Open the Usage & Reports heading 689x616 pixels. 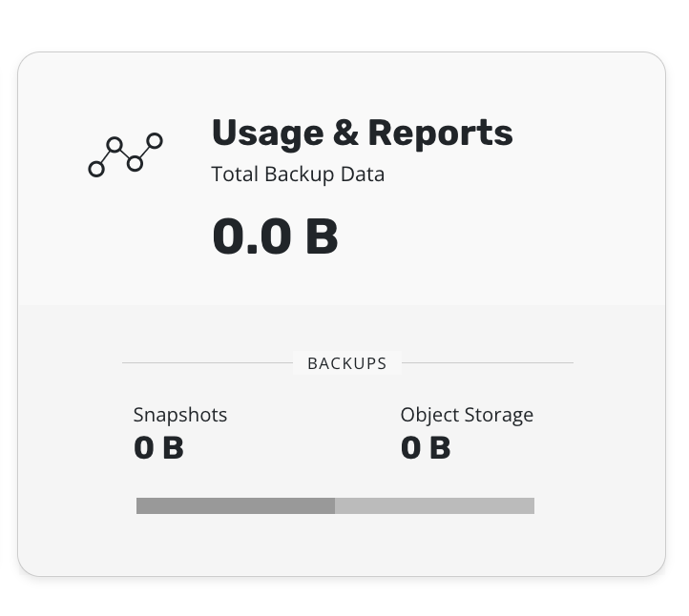coord(362,133)
